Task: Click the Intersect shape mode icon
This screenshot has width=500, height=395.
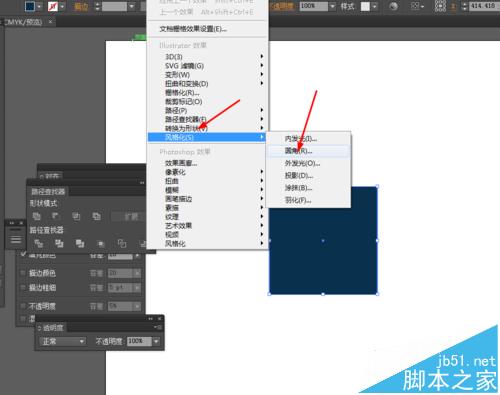Action: [x=76, y=216]
